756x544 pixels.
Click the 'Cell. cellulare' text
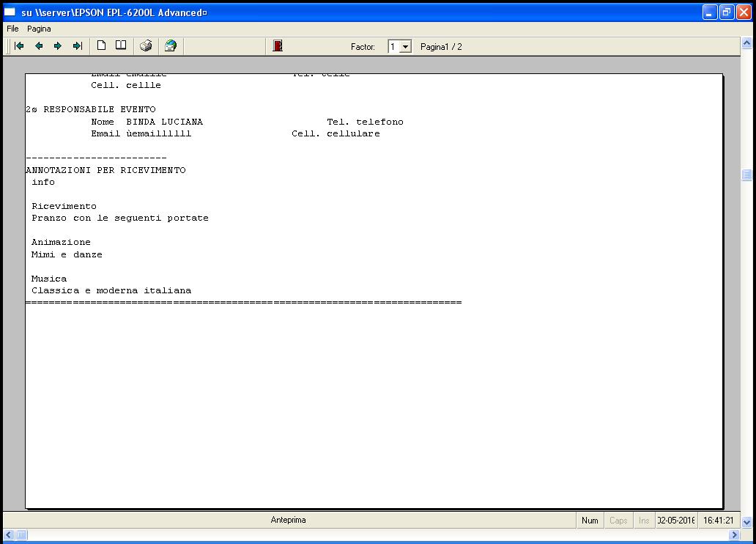coord(336,133)
